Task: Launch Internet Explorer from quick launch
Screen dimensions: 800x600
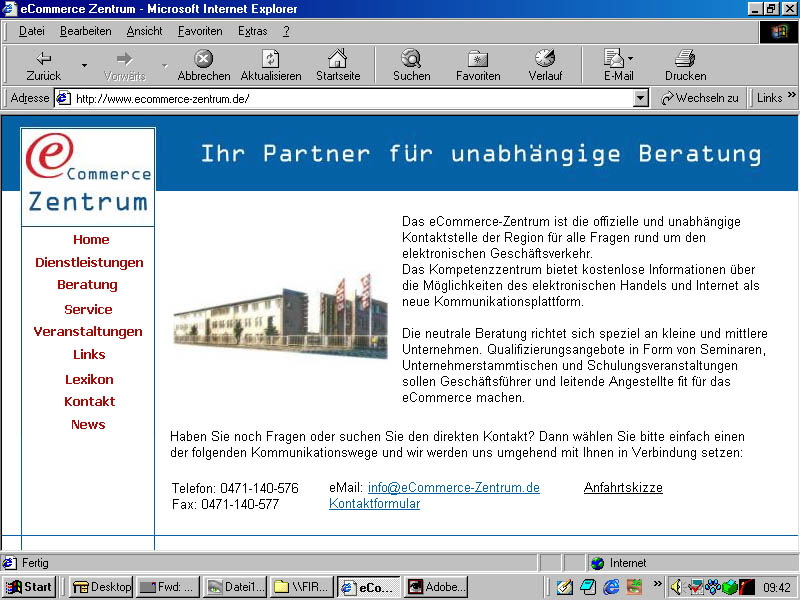Action: 611,587
